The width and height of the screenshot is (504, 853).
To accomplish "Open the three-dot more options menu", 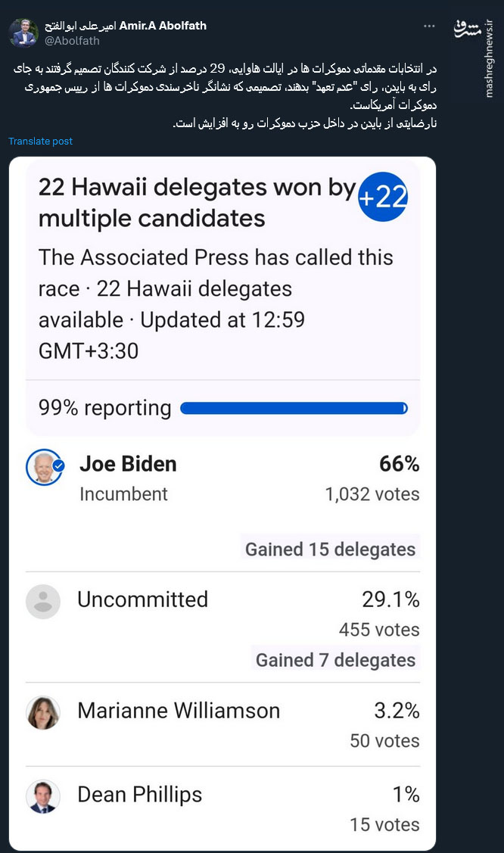I will [429, 26].
